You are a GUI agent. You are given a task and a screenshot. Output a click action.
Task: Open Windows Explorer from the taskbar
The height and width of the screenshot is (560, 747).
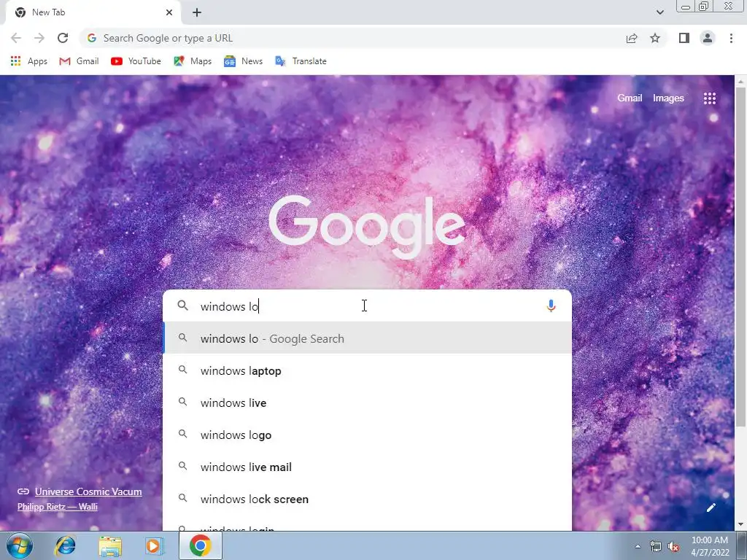(110, 545)
